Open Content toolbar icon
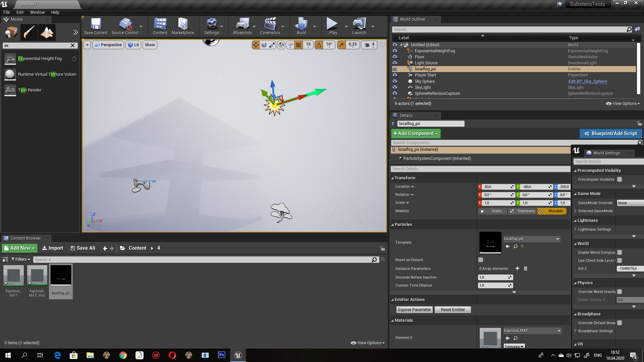This screenshot has height=362, width=644. coord(160,26)
